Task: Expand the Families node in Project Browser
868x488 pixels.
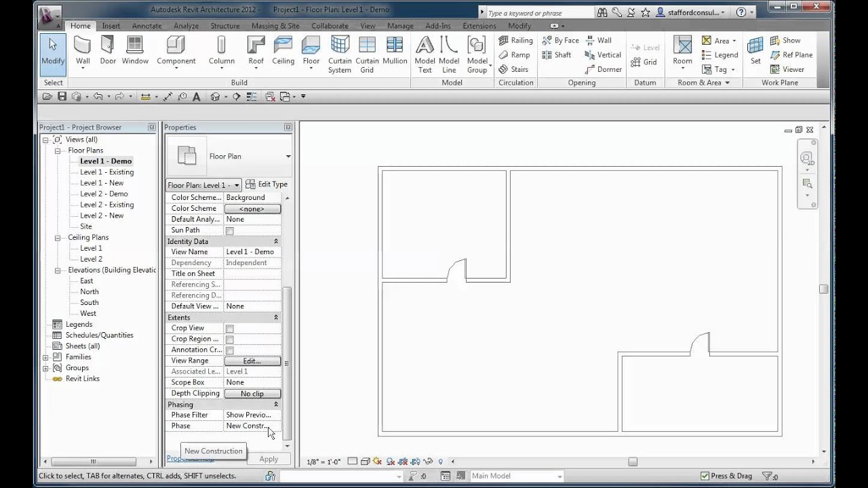Action: click(46, 357)
